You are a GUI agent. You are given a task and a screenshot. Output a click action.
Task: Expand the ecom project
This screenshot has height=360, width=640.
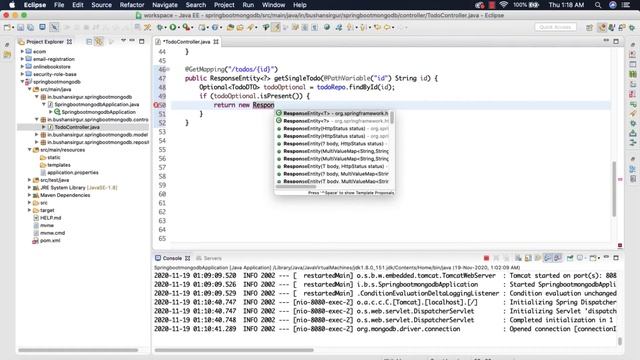coord(22,51)
